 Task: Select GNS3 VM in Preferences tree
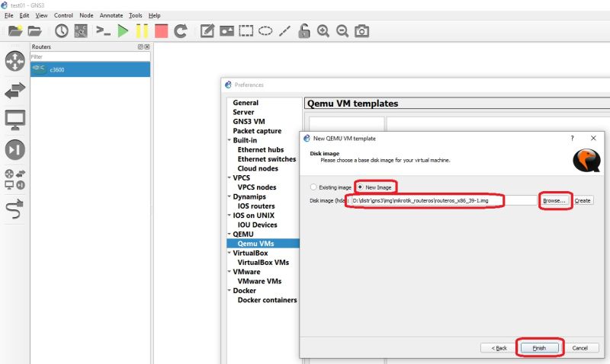point(249,121)
